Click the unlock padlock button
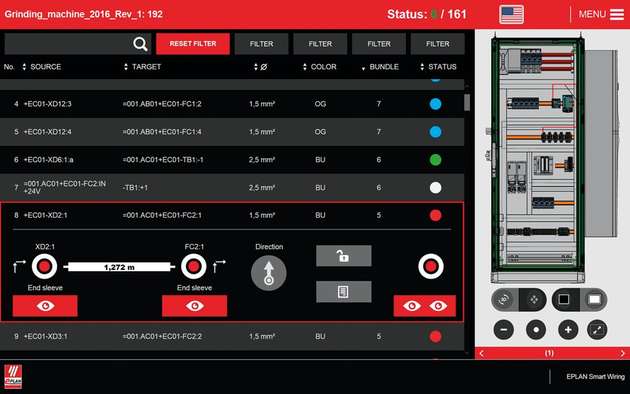 (x=344, y=256)
